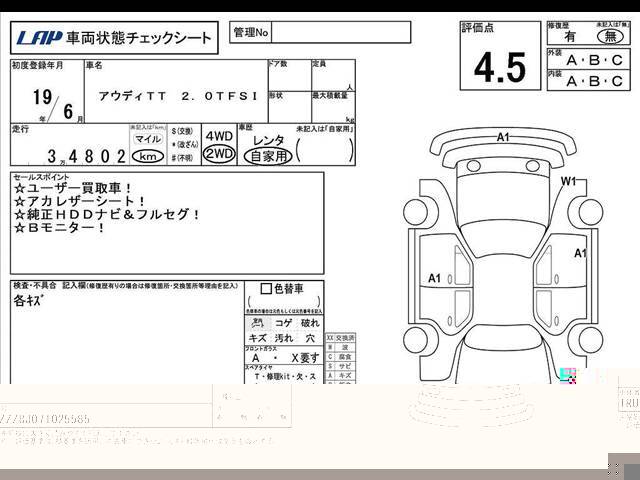Select the circled 自家用 option
This screenshot has height=480, width=640.
[x=268, y=156]
